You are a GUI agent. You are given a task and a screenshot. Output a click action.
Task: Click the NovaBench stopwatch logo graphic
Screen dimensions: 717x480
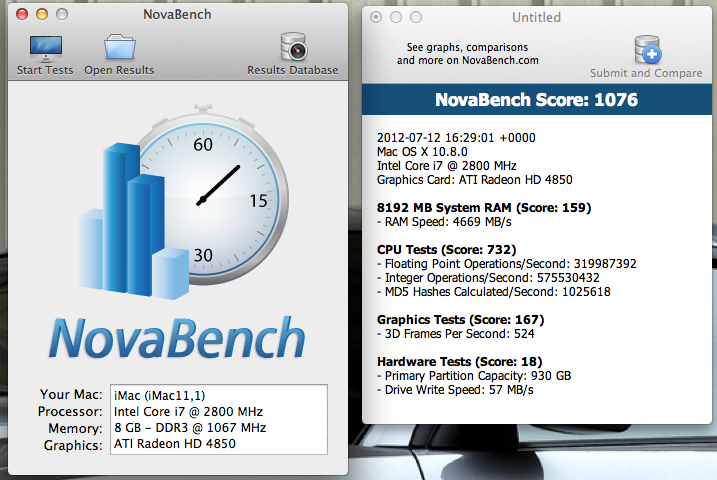[184, 202]
